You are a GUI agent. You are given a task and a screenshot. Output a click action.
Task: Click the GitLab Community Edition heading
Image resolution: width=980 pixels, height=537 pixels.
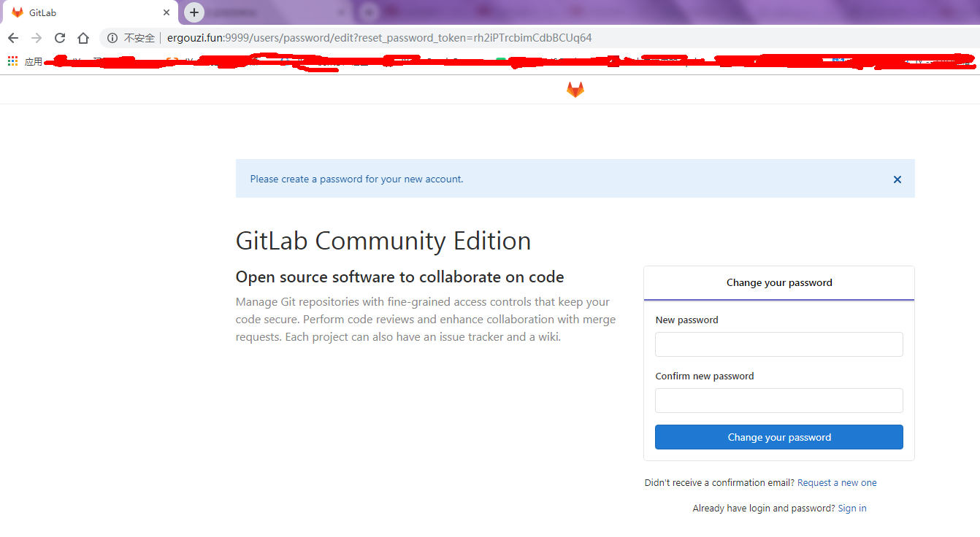[383, 241]
